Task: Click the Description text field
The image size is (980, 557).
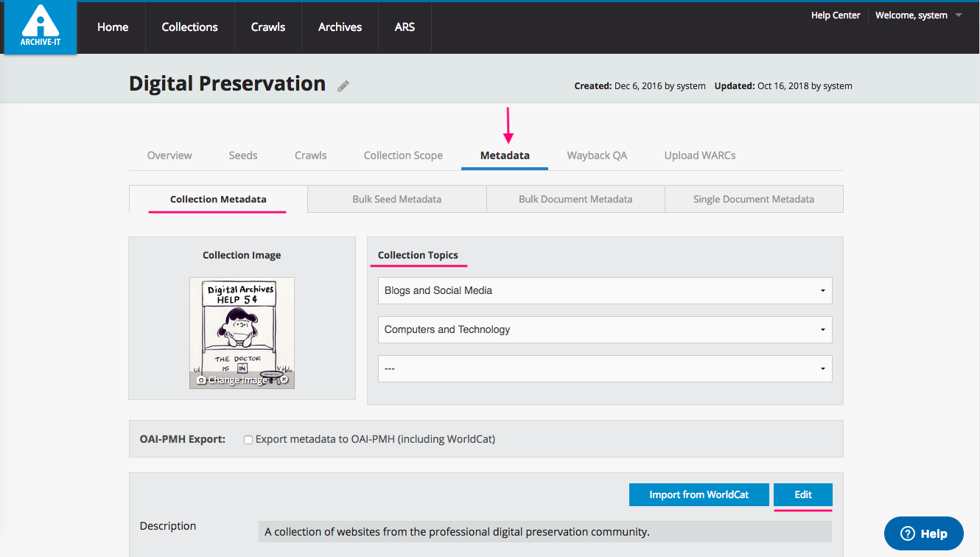Action: point(545,531)
